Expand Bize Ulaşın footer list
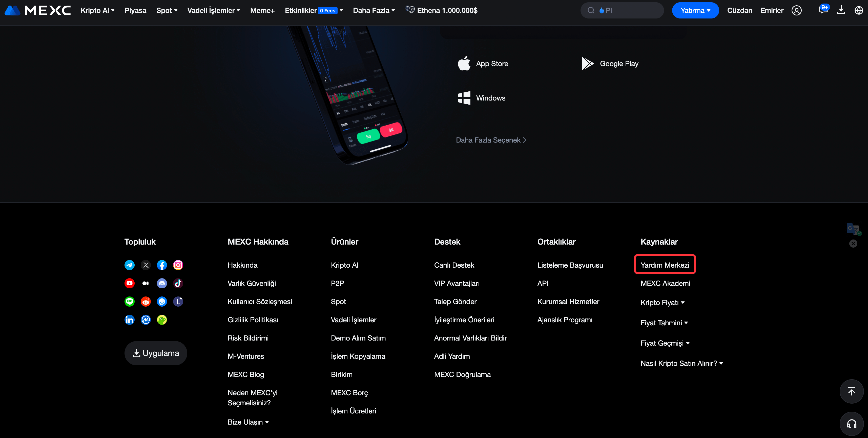 pos(248,422)
